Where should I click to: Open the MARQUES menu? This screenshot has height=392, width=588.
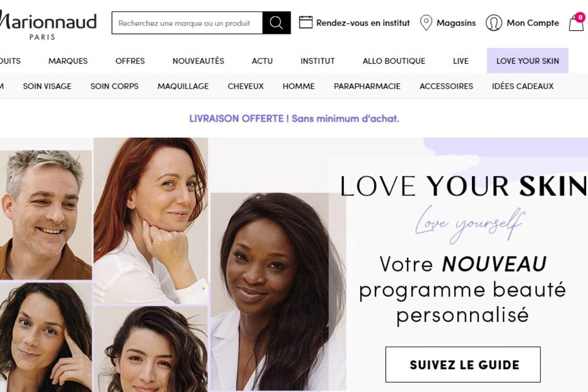pos(68,61)
